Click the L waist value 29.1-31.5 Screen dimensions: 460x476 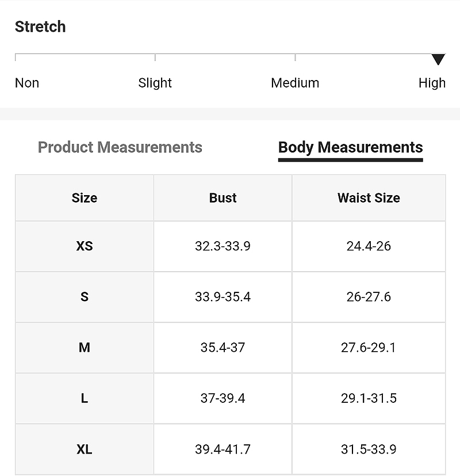coord(369,398)
